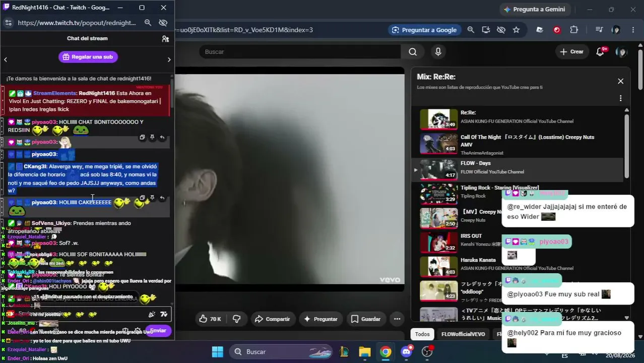Screen dimensions: 644x363
Task: Open the YouTube Crear menu
Action: coord(571,51)
